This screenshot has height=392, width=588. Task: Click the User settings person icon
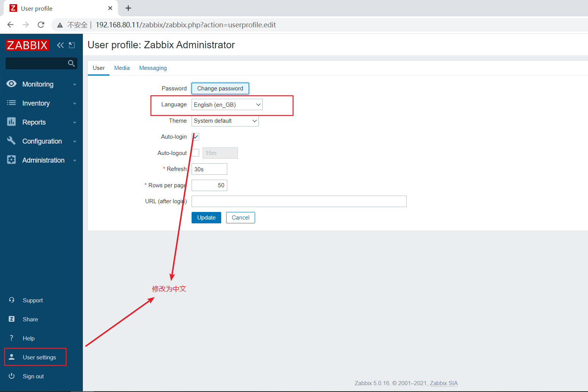tap(12, 357)
